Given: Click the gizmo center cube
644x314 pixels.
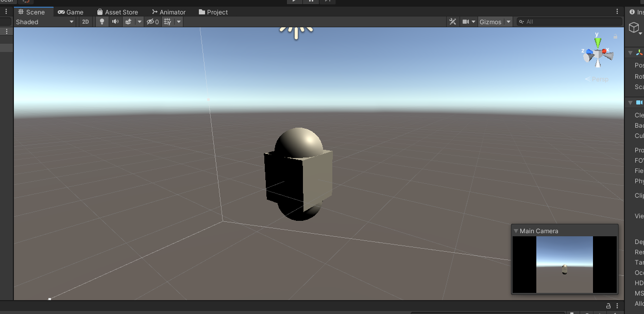Looking at the screenshot, I should [598, 54].
